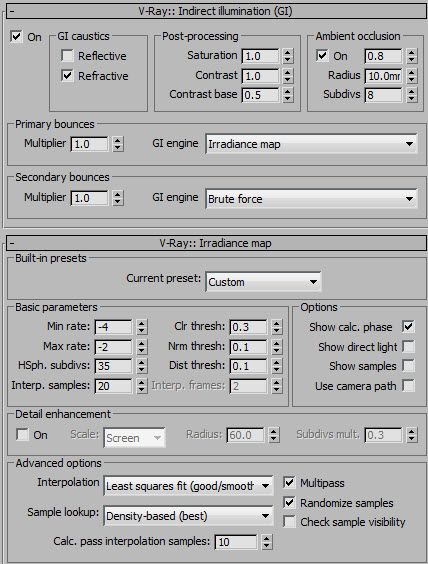The image size is (428, 564).
Task: Click the Interp. samples spinner arrows
Action: (x=142, y=386)
